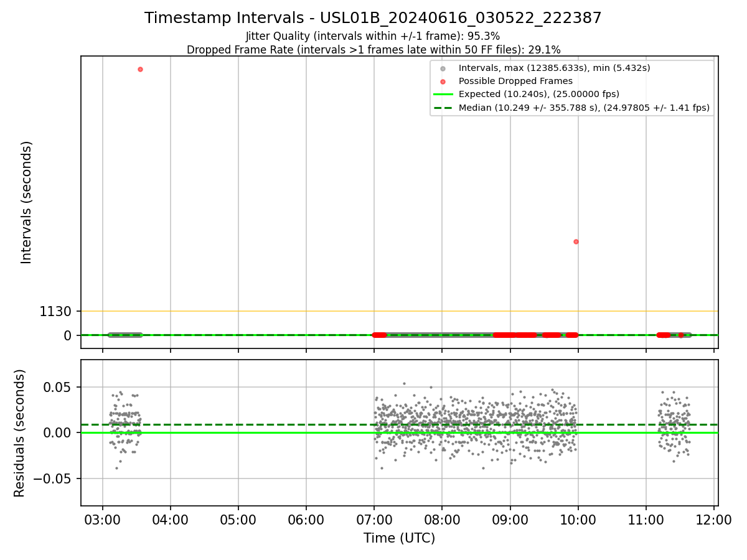Click the 05:00 time tick label
Viewport: 747px width, 560px height.
pos(238,519)
